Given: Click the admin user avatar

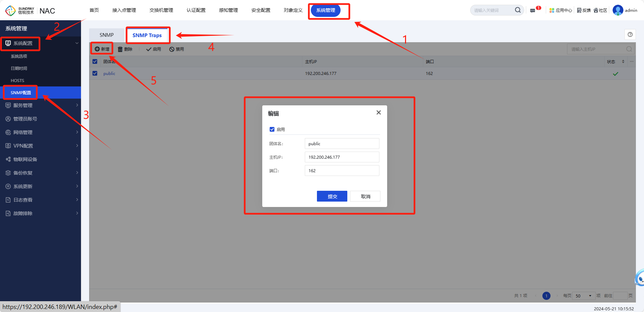Looking at the screenshot, I should [x=618, y=10].
